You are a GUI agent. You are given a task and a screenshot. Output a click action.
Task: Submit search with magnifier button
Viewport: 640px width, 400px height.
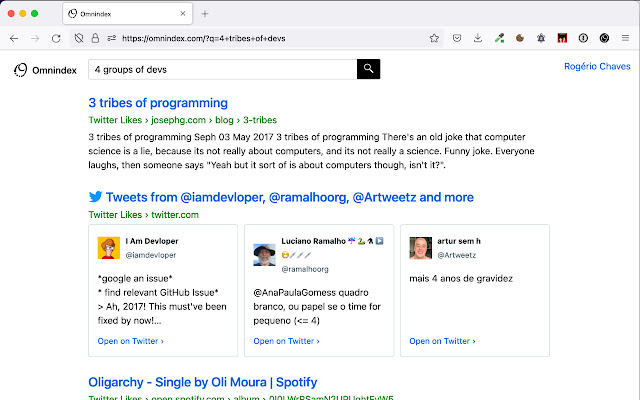(369, 69)
